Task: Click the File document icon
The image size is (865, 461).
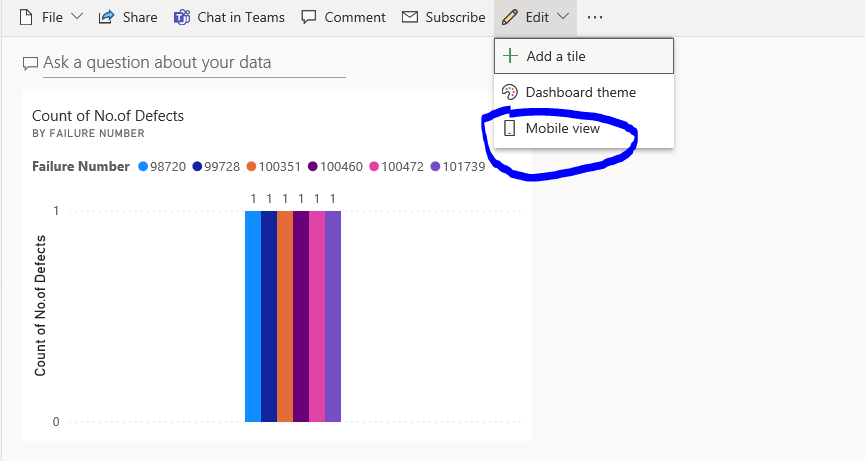Action: 26,17
